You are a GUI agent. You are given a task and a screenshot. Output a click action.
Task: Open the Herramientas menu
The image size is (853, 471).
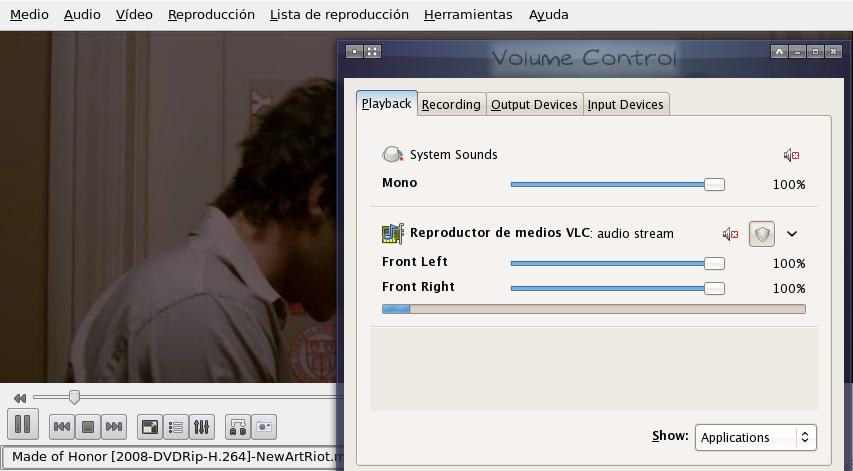click(x=467, y=15)
